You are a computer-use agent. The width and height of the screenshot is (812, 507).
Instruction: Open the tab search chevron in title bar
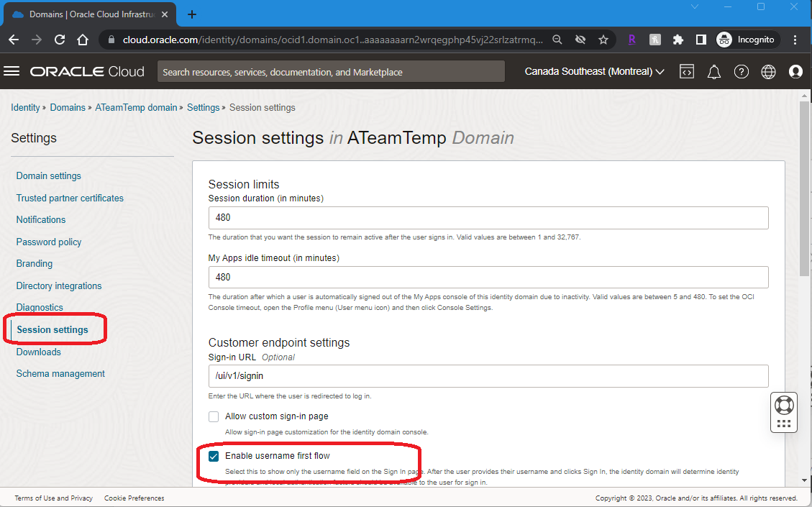click(695, 6)
